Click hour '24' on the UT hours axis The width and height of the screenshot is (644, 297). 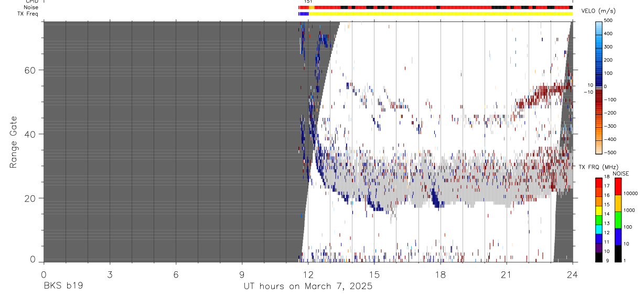572,274
